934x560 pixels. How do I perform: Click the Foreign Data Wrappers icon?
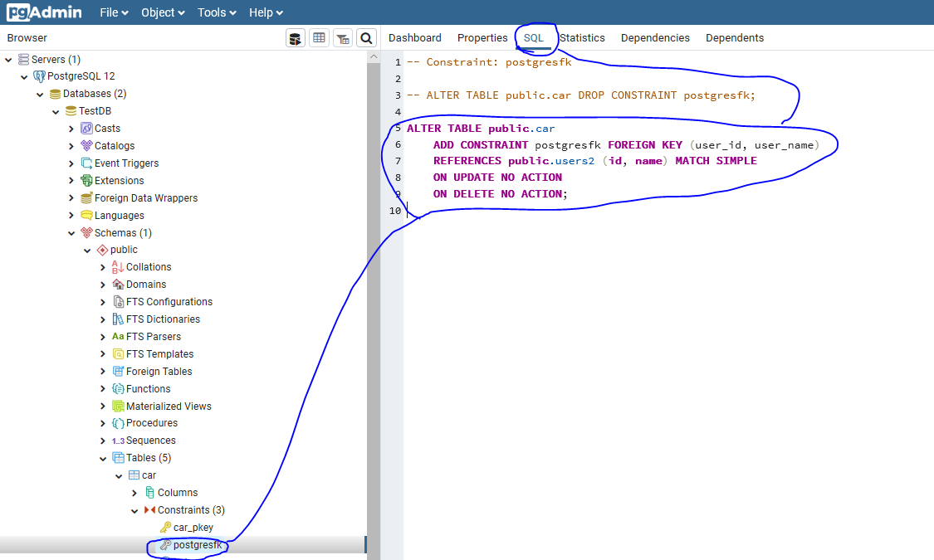[x=86, y=198]
